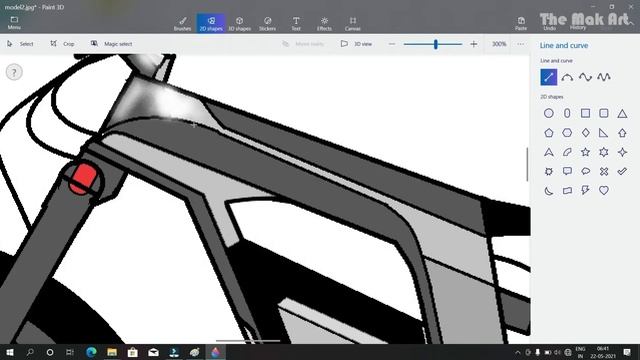
Task: Choose the Checkmark 2D shape
Action: 622,171
